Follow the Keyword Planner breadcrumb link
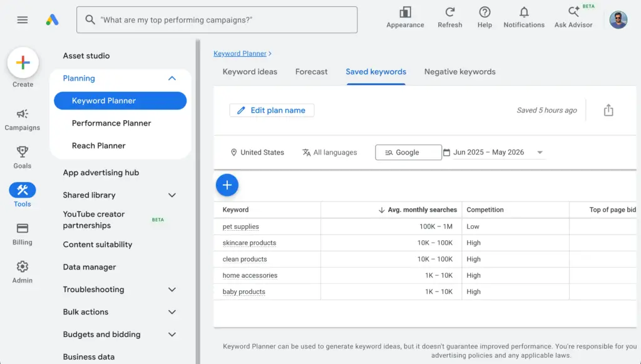Screen dimensions: 641x364 click(240, 54)
